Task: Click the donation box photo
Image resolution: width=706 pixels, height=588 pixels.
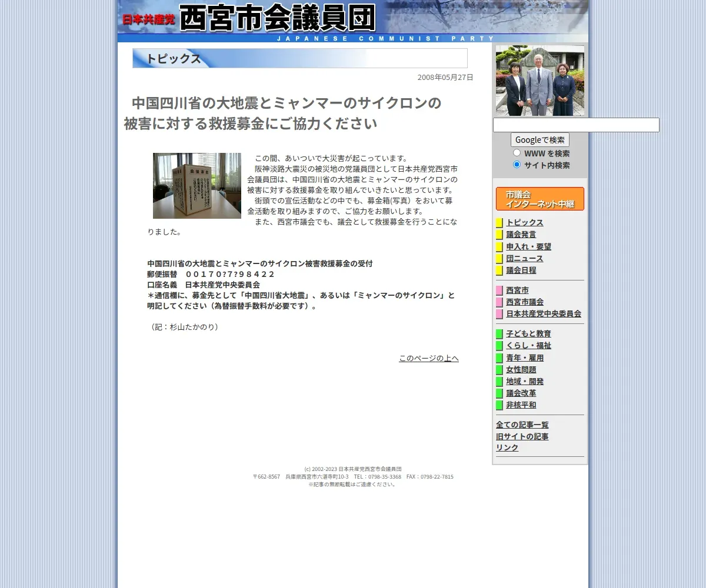Action: click(197, 186)
